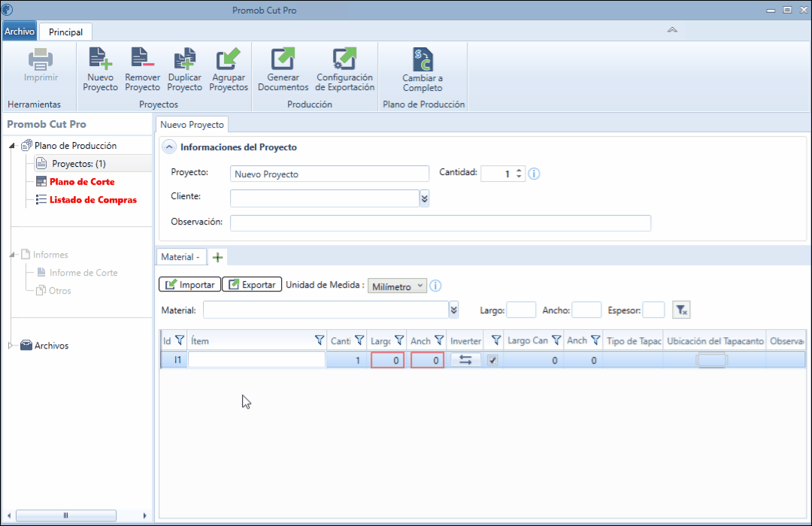Screen dimensions: 812x526
Task: Open the Archivo menu tab
Action: pos(20,32)
